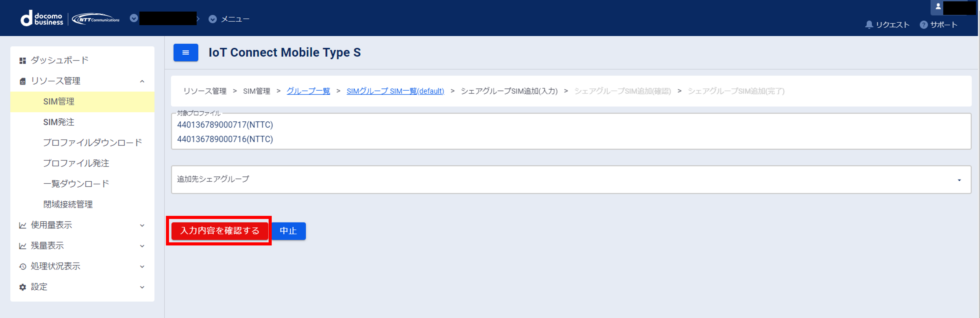The image size is (980, 318).
Task: Open the 追加先シェアグループ dropdown
Action: point(571,179)
